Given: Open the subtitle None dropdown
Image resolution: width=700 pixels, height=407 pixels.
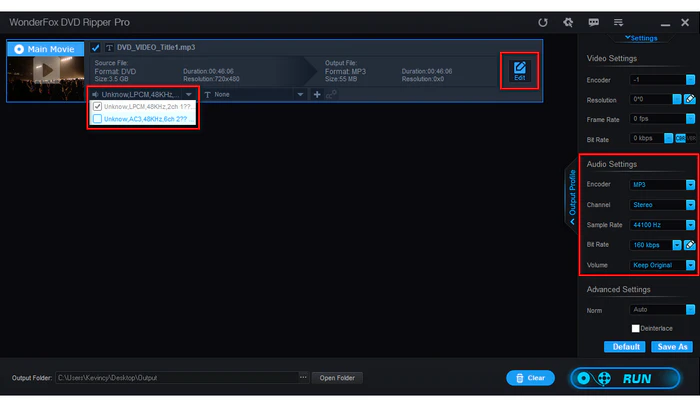Looking at the screenshot, I should 300,95.
